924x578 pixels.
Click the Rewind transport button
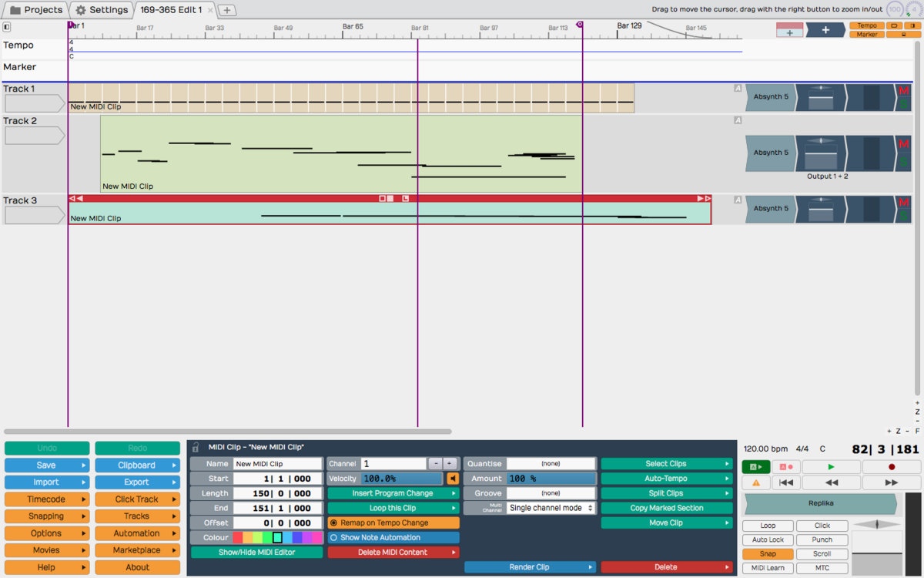(832, 482)
